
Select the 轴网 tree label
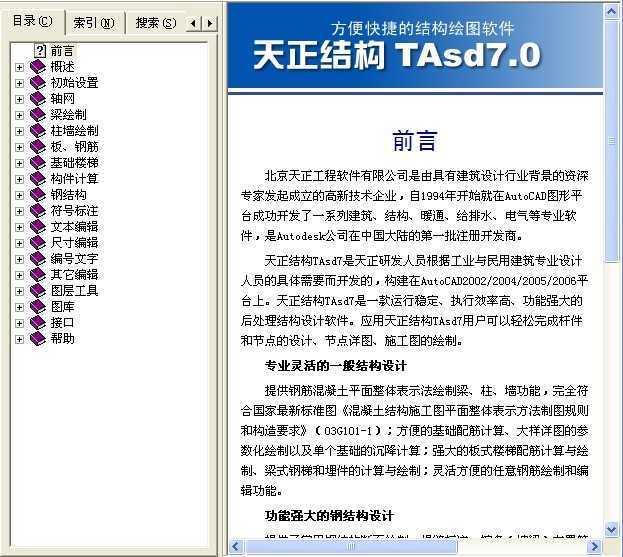62,99
